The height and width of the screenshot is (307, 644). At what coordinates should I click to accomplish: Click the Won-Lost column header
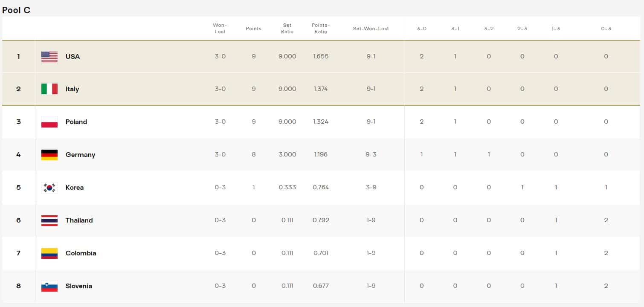(220, 29)
